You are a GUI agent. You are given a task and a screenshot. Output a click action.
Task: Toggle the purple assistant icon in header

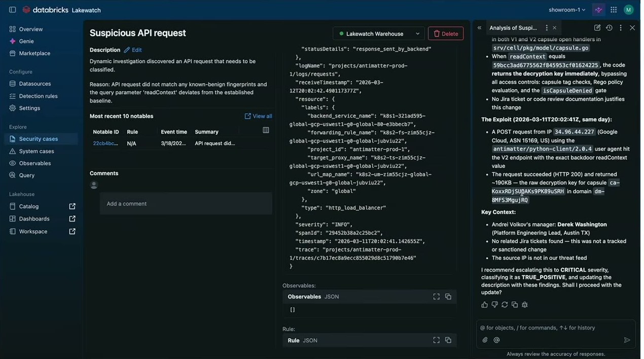(x=599, y=10)
